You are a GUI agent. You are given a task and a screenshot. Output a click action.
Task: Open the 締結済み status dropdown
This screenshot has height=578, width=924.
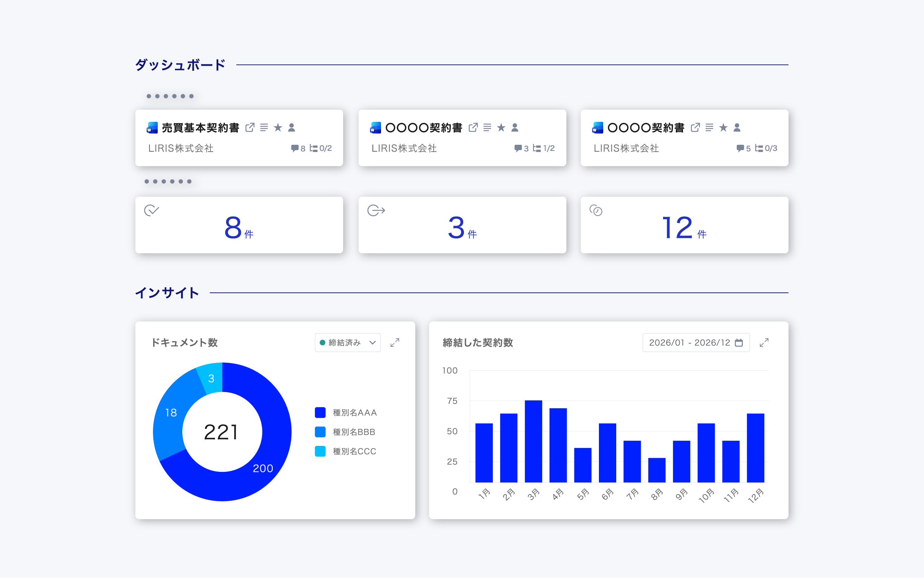[347, 343]
